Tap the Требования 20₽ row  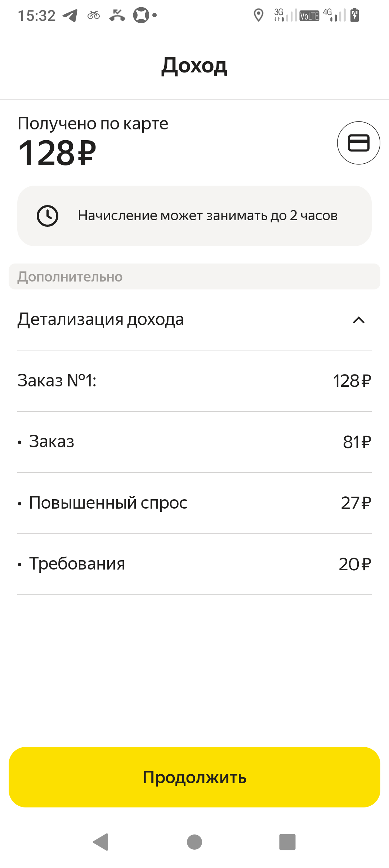point(194,564)
